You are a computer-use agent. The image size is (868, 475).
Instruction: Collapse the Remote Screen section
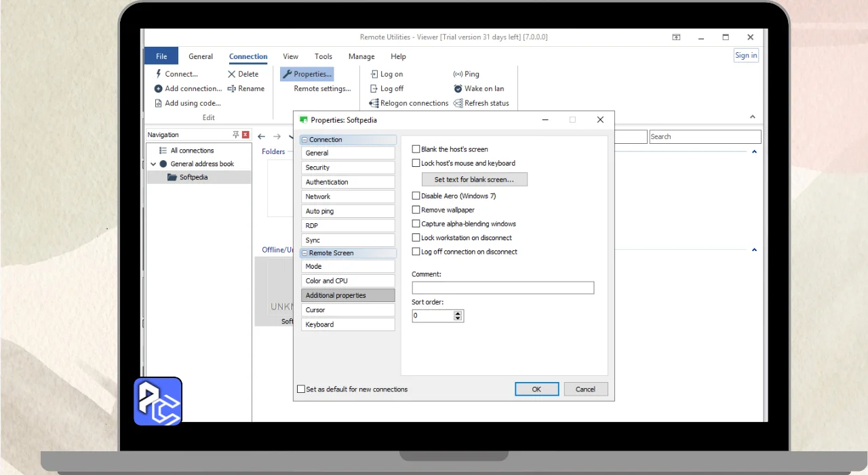click(304, 253)
